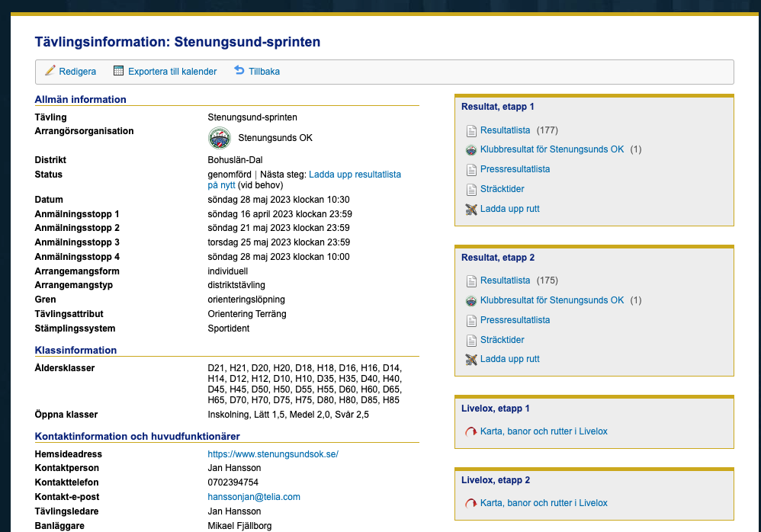Click the district value Bohuslän-Dal
Image resolution: width=761 pixels, height=532 pixels.
[x=235, y=159]
